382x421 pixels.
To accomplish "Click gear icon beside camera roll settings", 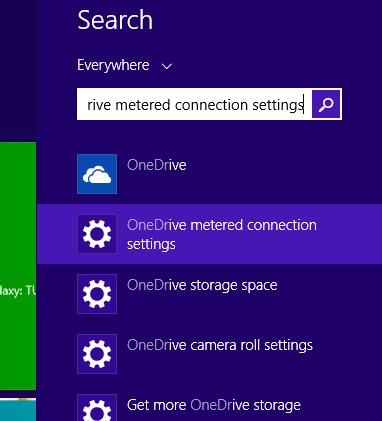I will [97, 354].
